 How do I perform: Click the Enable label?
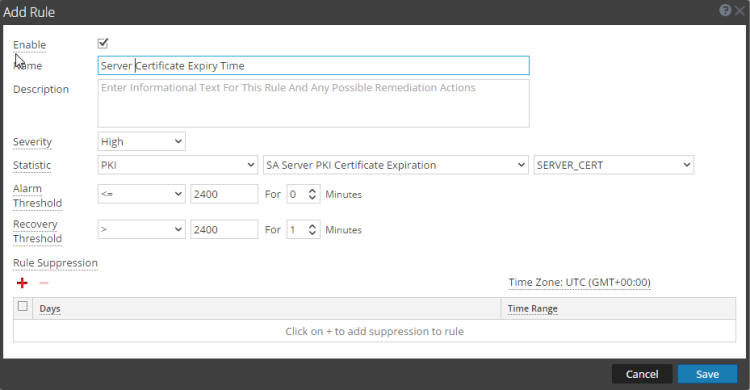pyautogui.click(x=29, y=45)
